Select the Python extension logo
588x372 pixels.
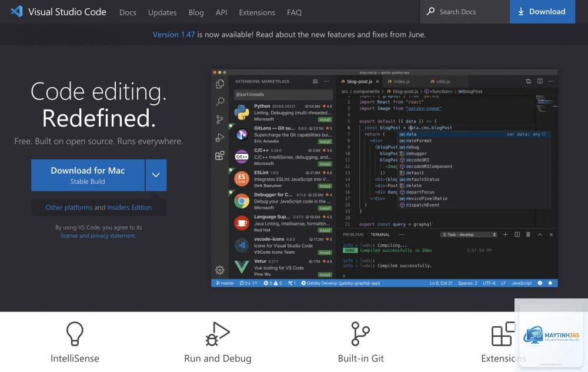[x=242, y=112]
